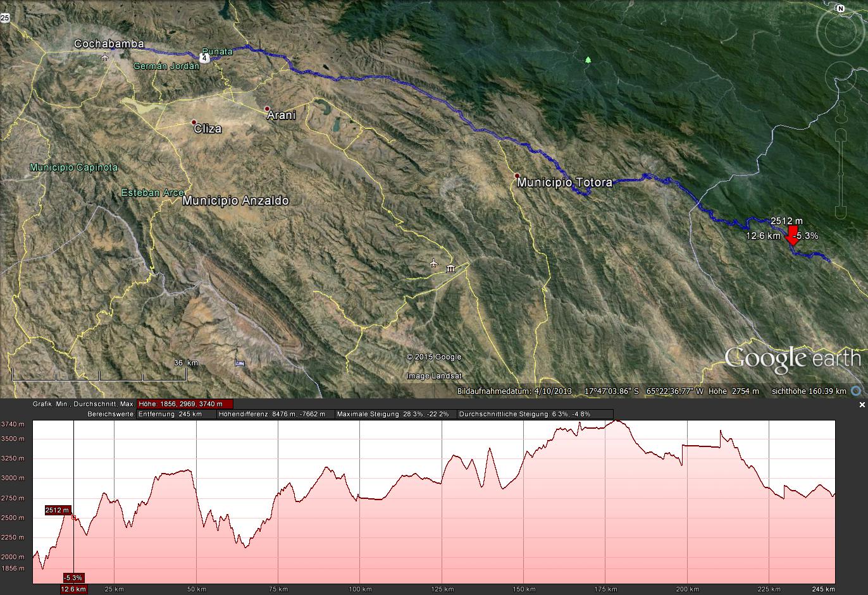Click the pan joystick control
Image resolution: width=868 pixels, height=595 pixels.
[840, 77]
